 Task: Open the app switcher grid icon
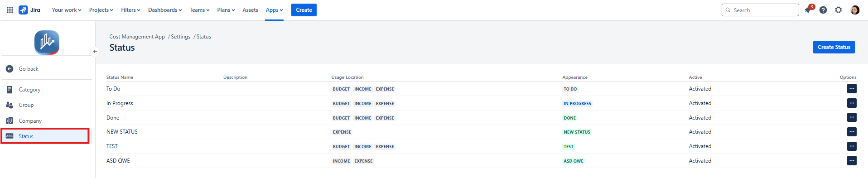pos(10,10)
